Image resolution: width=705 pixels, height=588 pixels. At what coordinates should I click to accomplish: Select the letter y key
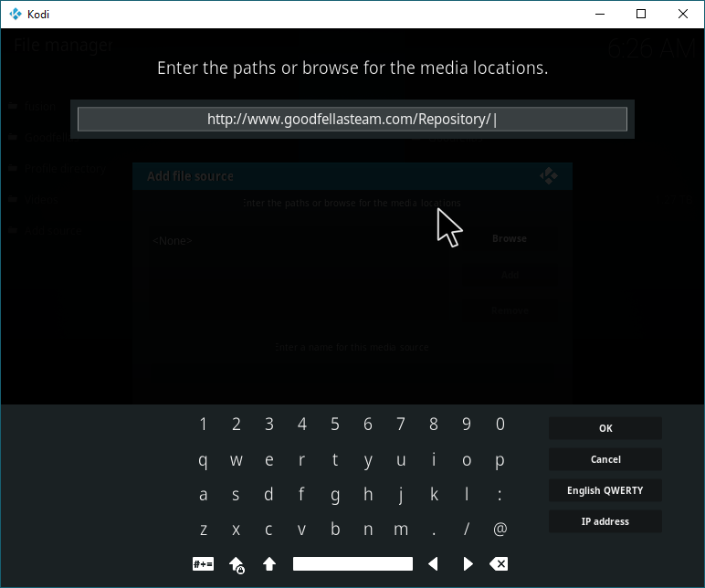coord(368,460)
